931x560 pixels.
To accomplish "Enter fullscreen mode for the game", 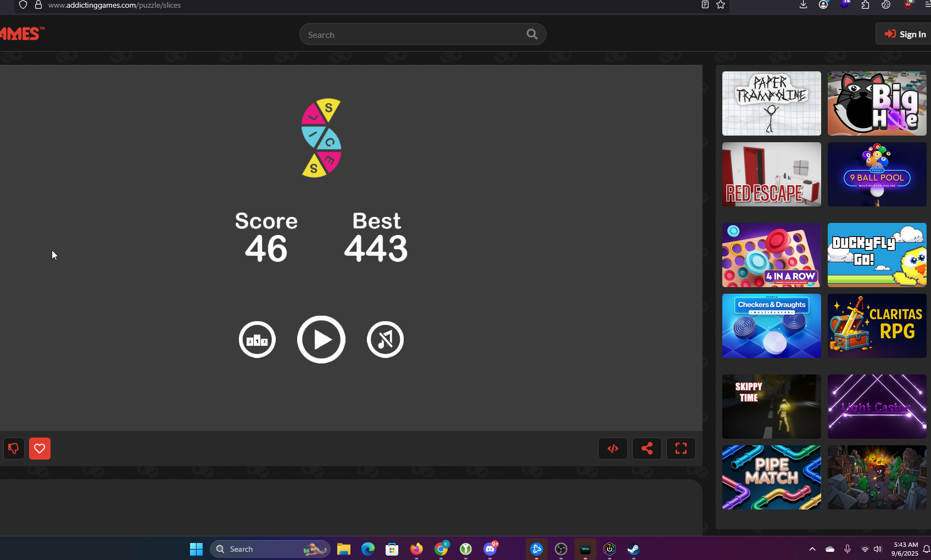I will coord(681,449).
